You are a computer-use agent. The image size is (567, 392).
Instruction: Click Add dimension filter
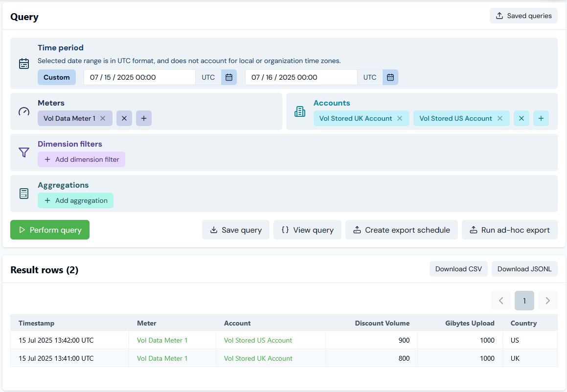(82, 159)
